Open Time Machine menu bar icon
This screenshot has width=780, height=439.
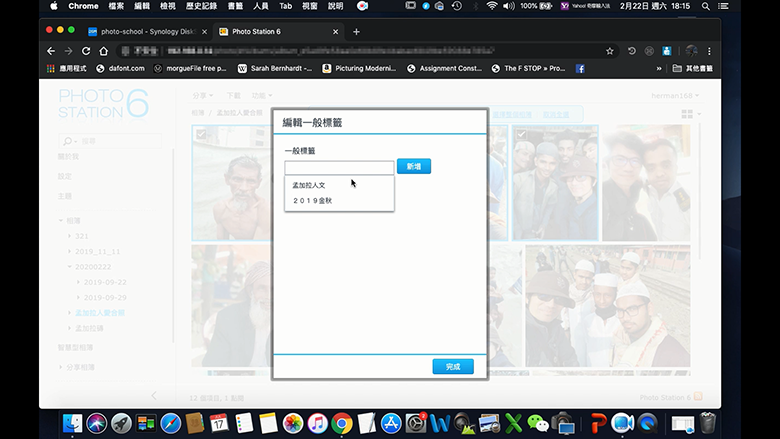tap(457, 6)
